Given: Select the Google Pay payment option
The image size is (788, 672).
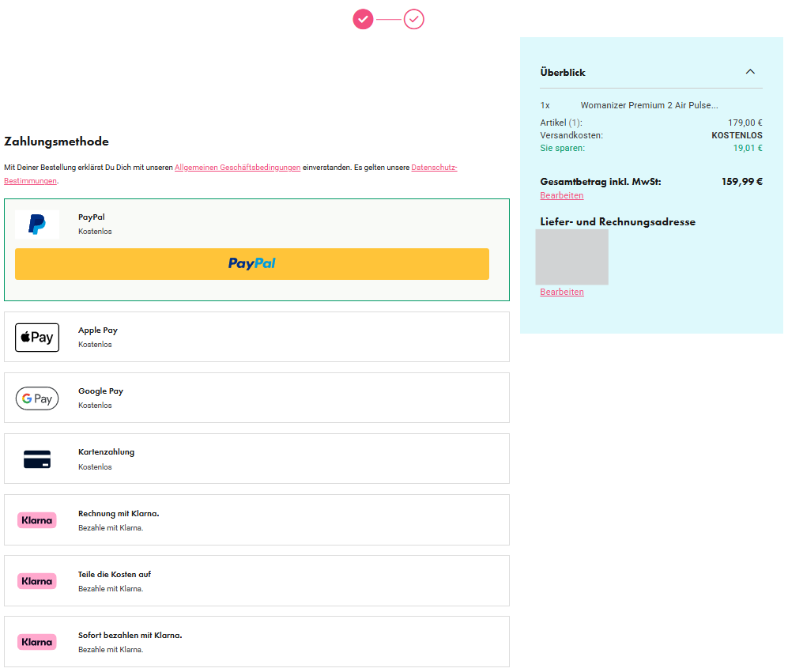Looking at the screenshot, I should tap(257, 398).
